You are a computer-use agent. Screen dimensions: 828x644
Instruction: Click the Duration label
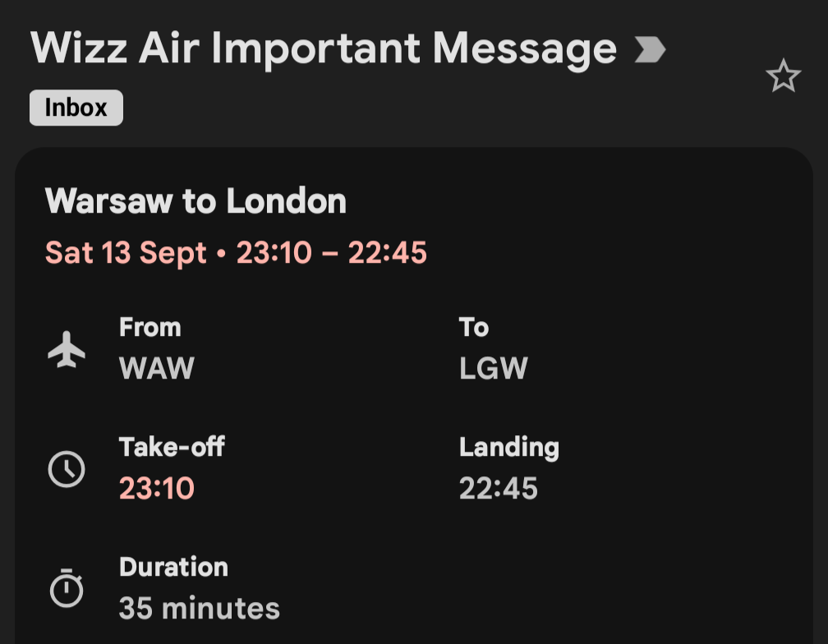[174, 567]
